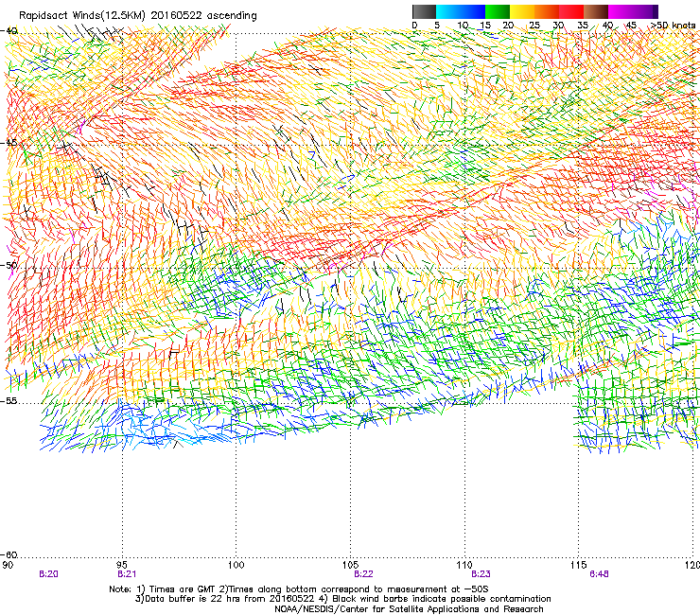
Task: Click the '-60' latitude axis label
Action: pos(9,555)
